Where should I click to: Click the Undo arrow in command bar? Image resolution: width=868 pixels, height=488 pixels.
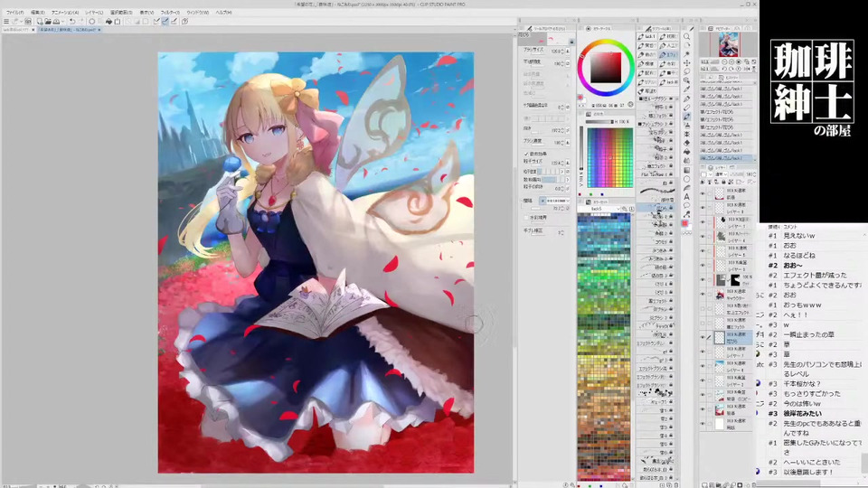pyautogui.click(x=72, y=21)
